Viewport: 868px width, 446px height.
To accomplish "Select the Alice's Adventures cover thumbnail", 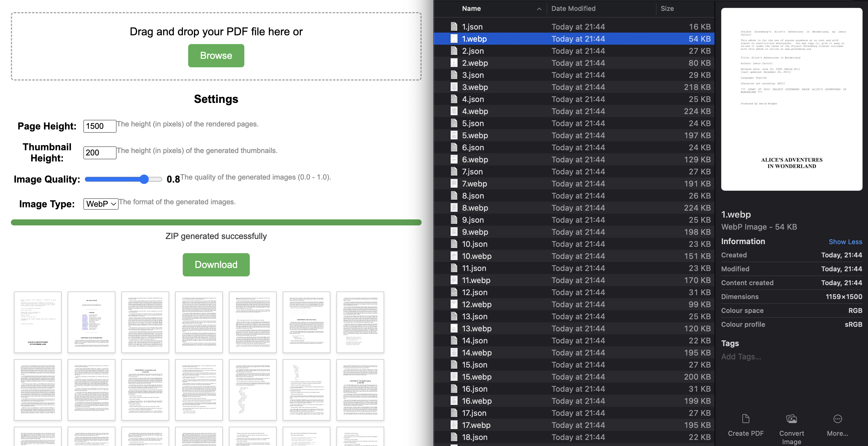I will (38, 323).
